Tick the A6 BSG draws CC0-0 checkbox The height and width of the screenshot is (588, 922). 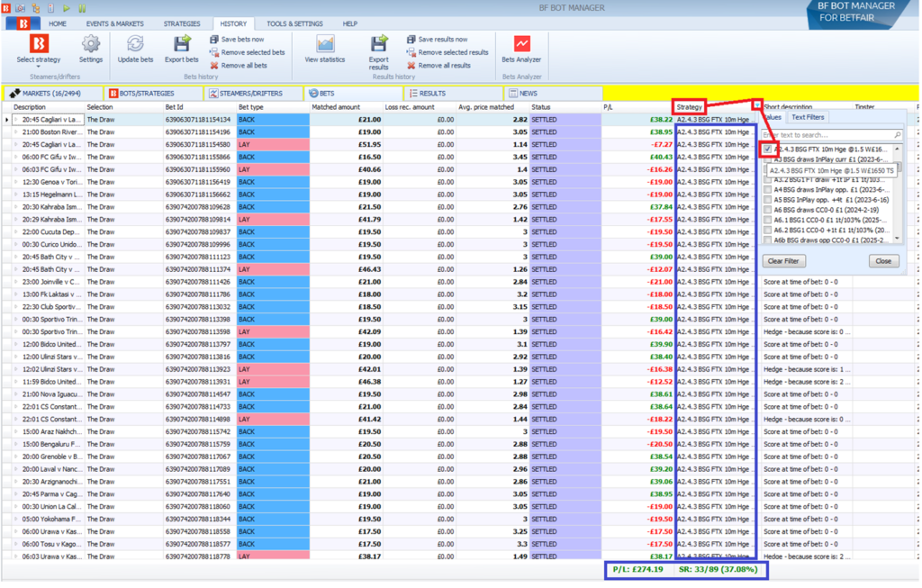767,210
